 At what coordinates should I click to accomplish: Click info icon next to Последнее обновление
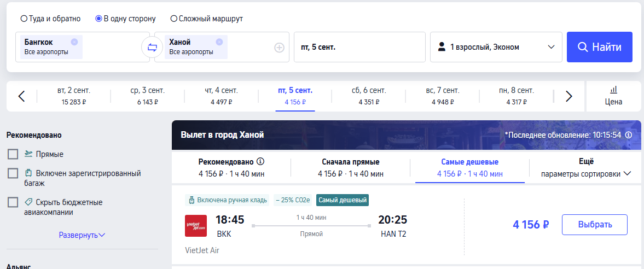(628, 135)
